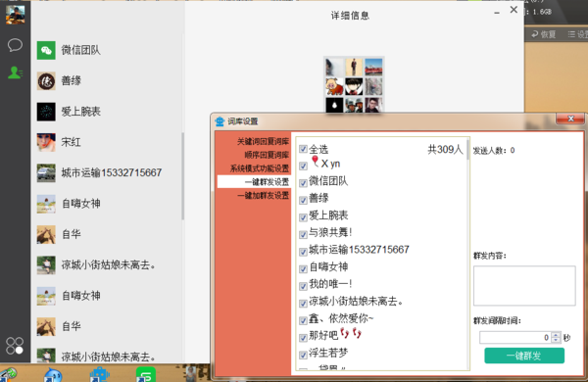Click the 一键群发 button
This screenshot has width=588, height=382.
(x=524, y=356)
